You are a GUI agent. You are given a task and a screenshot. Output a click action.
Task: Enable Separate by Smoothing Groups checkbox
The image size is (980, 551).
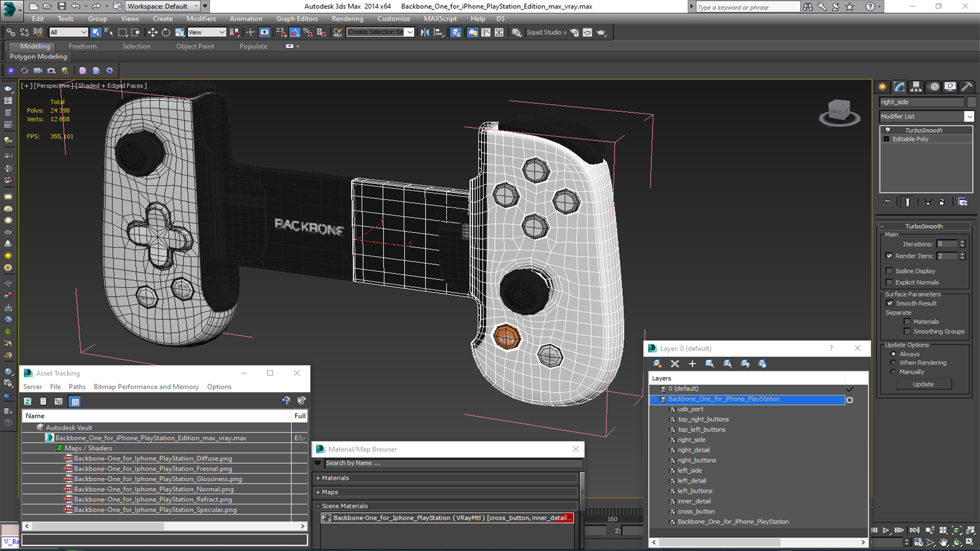point(907,331)
